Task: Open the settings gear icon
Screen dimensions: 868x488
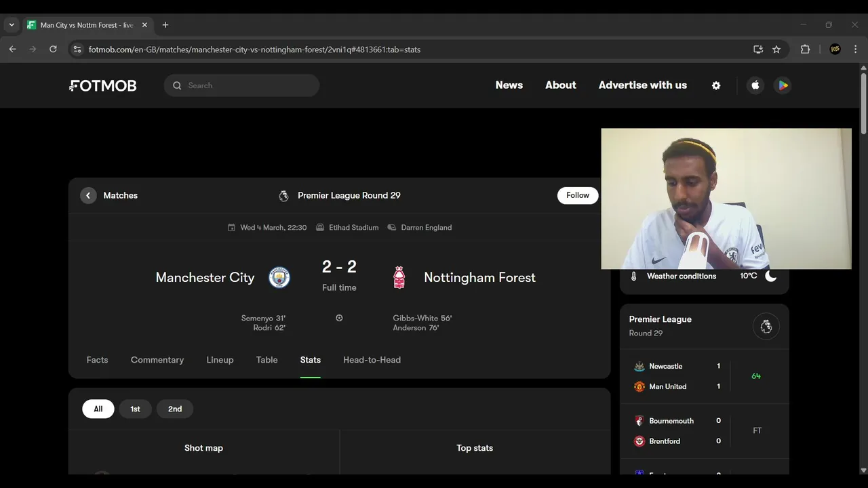Action: click(716, 85)
